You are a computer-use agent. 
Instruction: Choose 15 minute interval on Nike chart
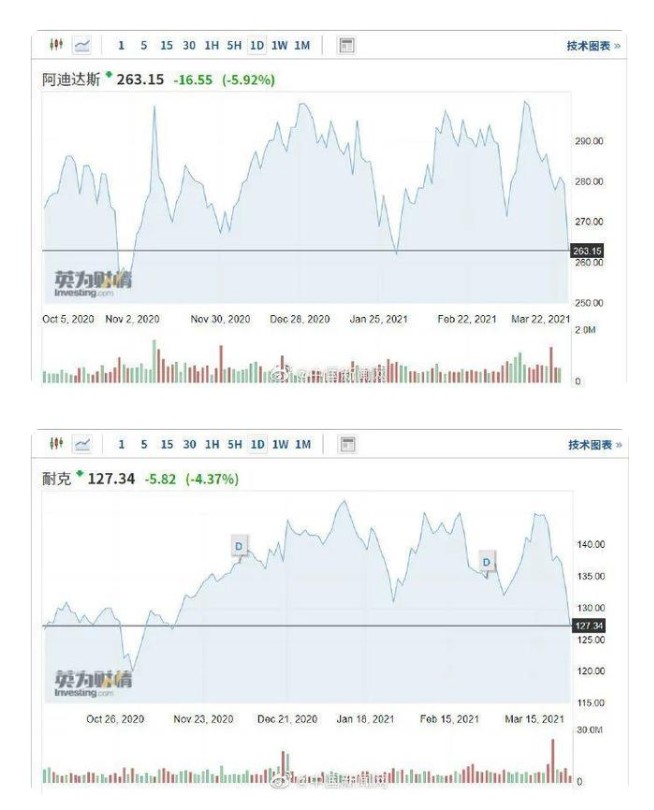(166, 444)
